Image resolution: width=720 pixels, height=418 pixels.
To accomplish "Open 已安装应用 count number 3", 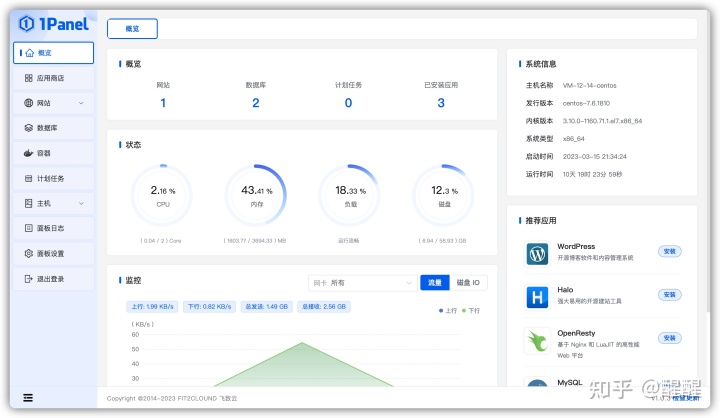I will pyautogui.click(x=441, y=103).
